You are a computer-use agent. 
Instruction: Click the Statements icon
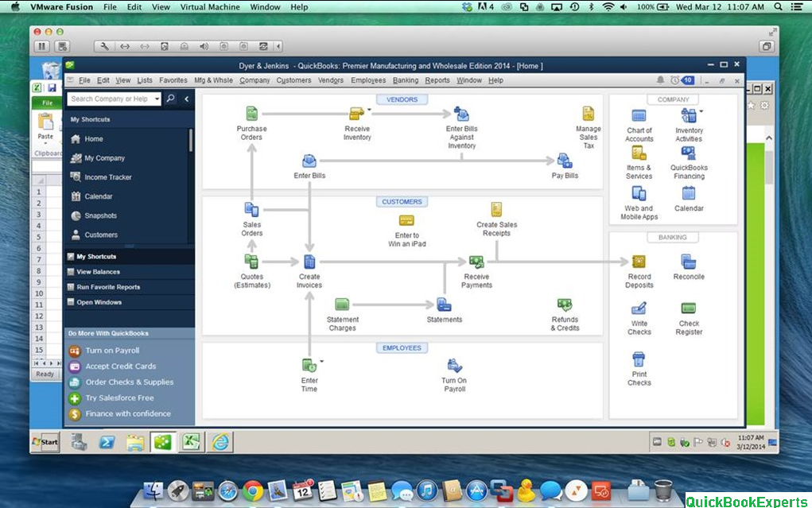tap(445, 304)
